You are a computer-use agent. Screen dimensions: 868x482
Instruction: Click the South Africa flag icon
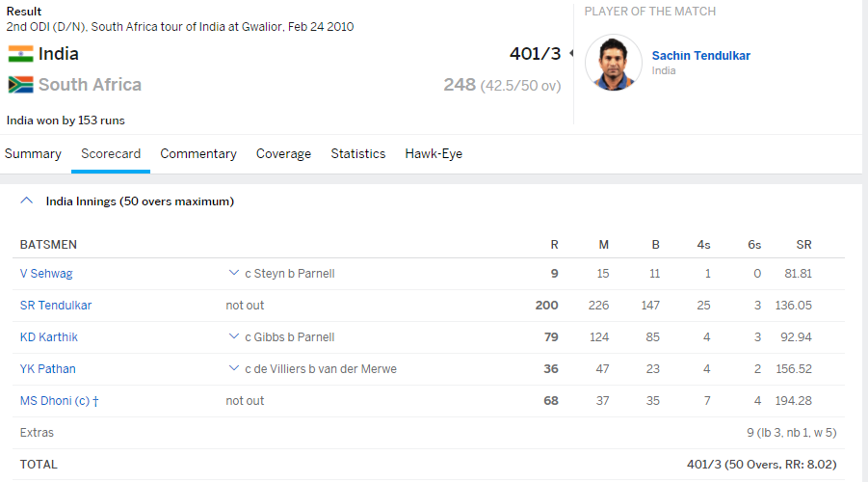tap(19, 85)
